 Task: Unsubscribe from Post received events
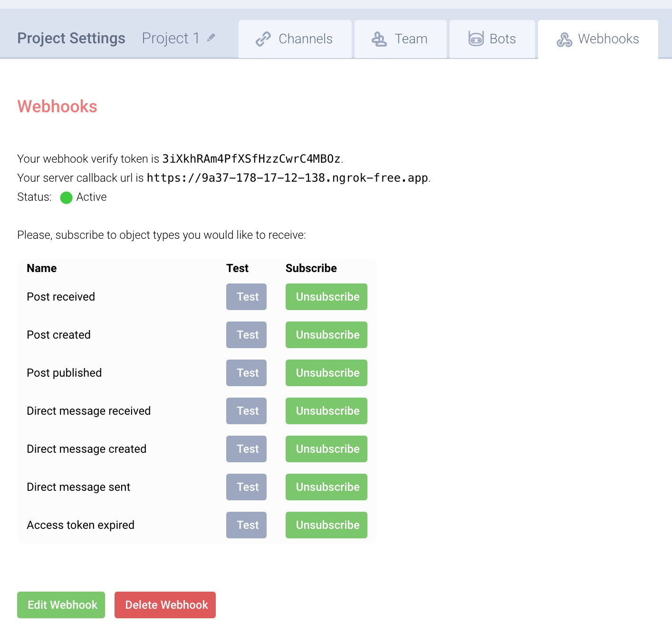click(326, 297)
